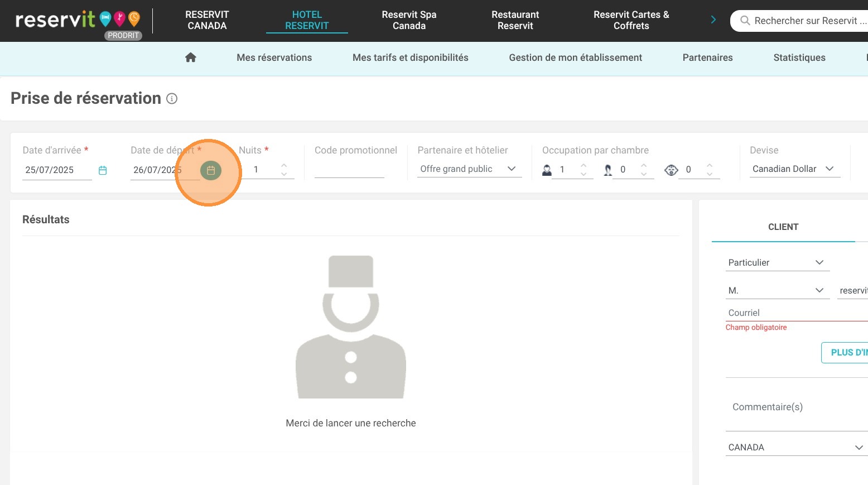Viewport: 868px width, 485px height.
Task: Open Gestion de mon établissement menu
Action: point(575,57)
